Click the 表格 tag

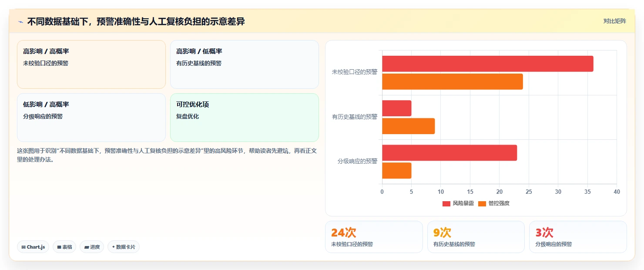click(64, 247)
